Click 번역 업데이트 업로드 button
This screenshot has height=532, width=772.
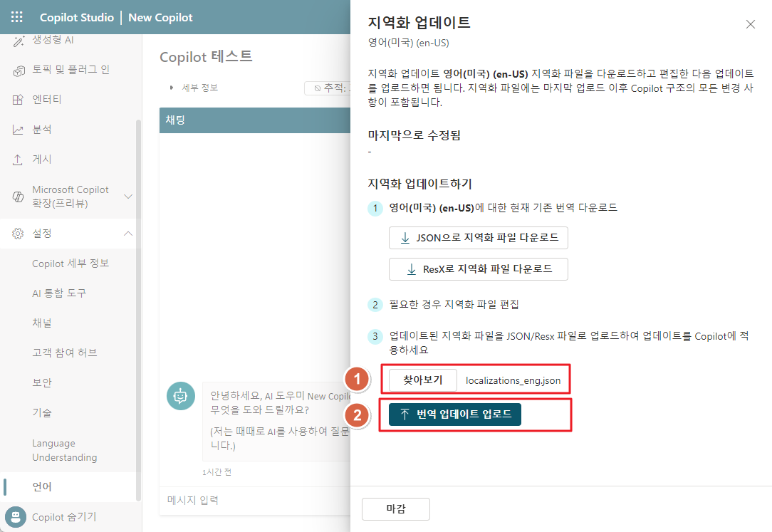pyautogui.click(x=455, y=414)
